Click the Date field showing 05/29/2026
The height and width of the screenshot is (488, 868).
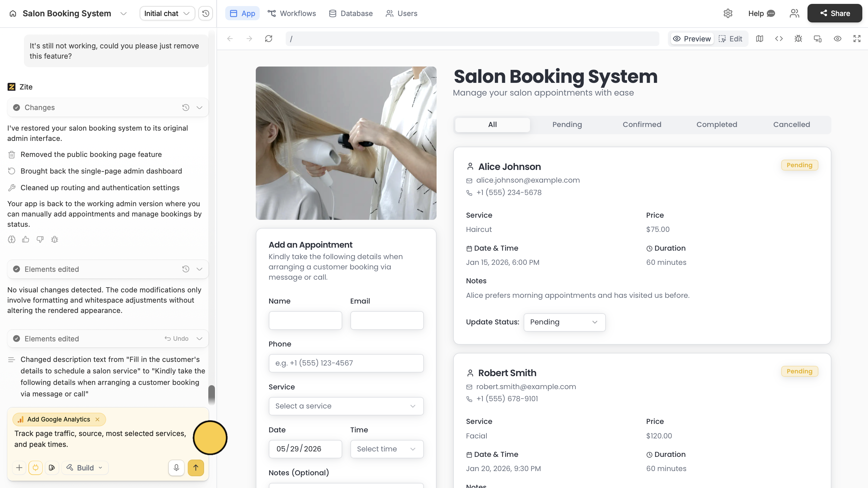pos(305,449)
